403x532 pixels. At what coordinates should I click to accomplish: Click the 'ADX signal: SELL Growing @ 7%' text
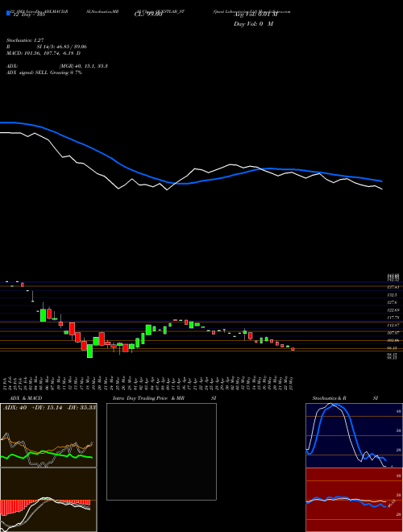[x=44, y=73]
